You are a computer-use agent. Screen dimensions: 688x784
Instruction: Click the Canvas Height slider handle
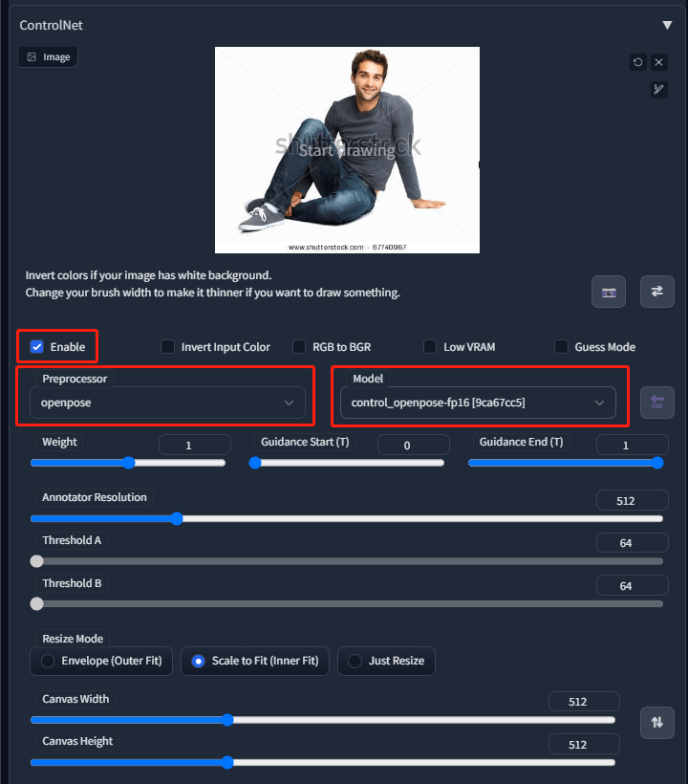coord(227,763)
